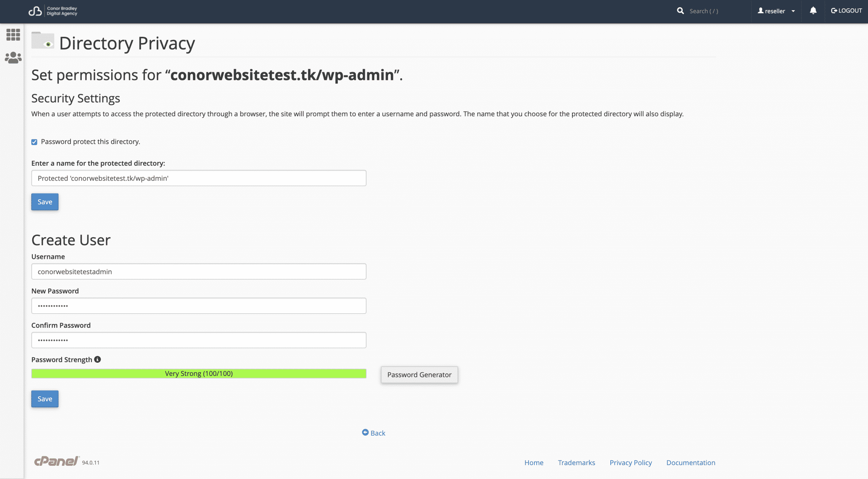Open the Password Generator

point(419,375)
